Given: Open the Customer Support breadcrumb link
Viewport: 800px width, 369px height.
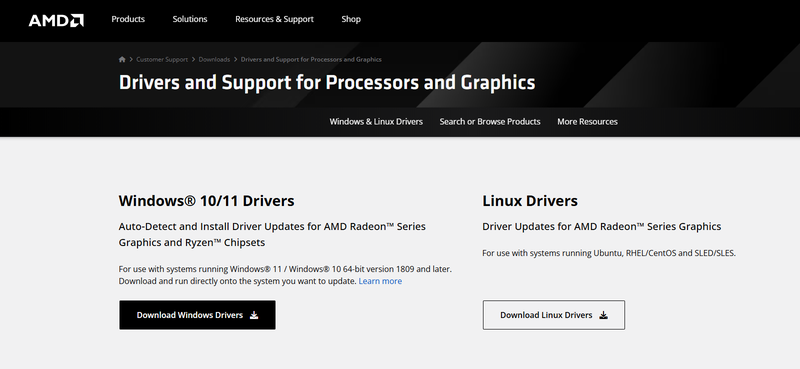Looking at the screenshot, I should (162, 59).
